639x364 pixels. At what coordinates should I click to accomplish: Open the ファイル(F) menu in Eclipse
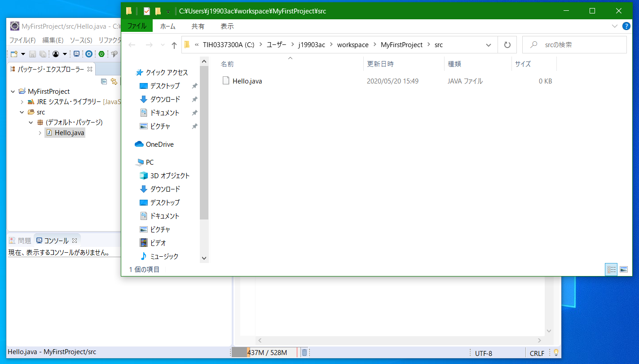22,40
